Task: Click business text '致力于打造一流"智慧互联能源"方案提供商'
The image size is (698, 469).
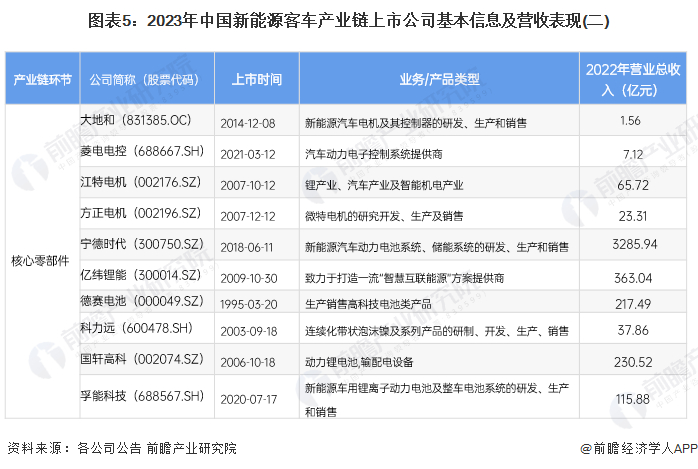Action: coord(405,279)
